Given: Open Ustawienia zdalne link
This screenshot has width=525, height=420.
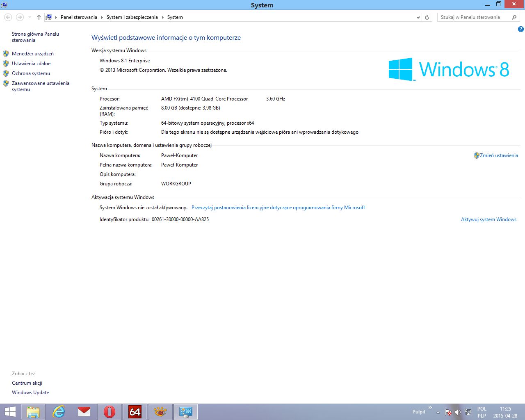Looking at the screenshot, I should [31, 64].
